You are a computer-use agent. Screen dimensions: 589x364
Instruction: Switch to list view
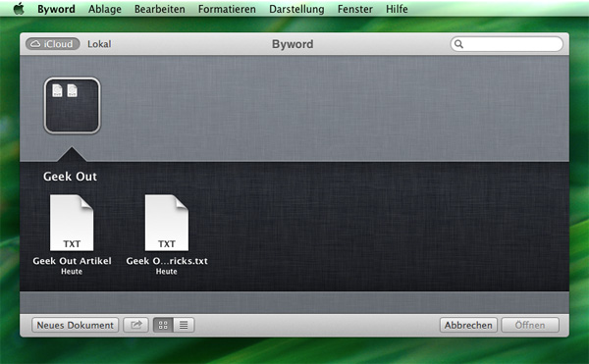[x=184, y=325]
